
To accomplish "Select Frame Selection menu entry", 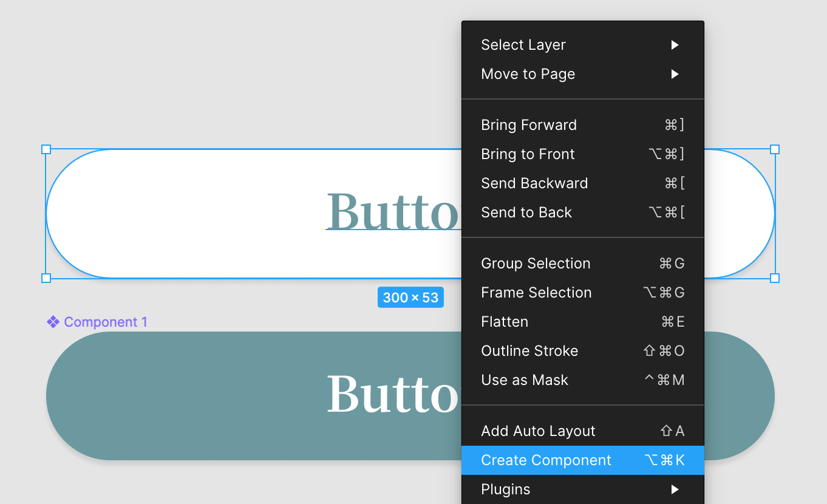I will coord(536,293).
